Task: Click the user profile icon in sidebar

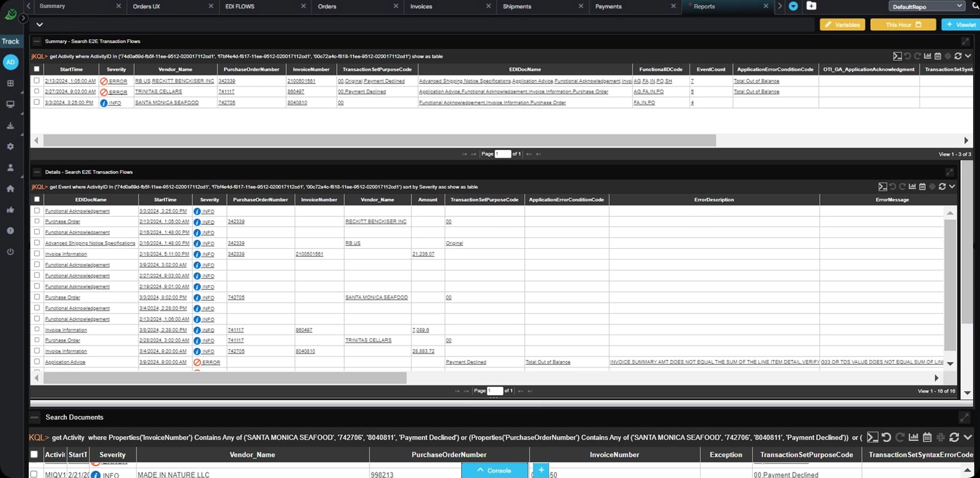Action: (x=10, y=168)
